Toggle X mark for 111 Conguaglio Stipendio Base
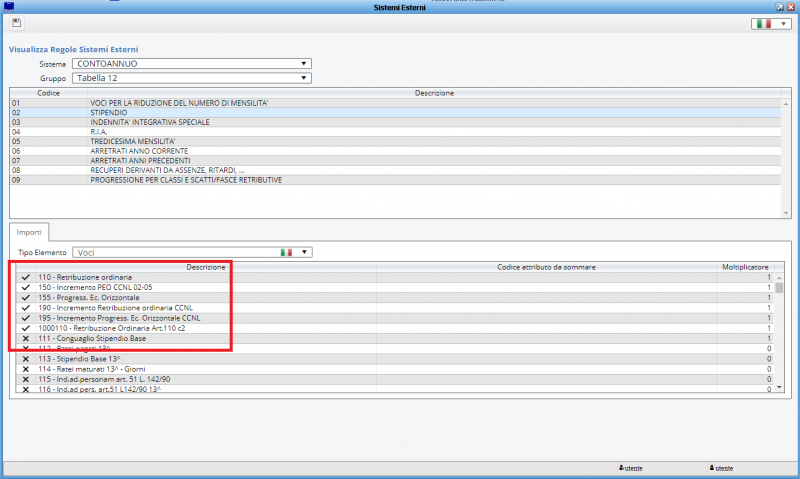Screen dimensions: 800x479 pyautogui.click(x=26, y=338)
